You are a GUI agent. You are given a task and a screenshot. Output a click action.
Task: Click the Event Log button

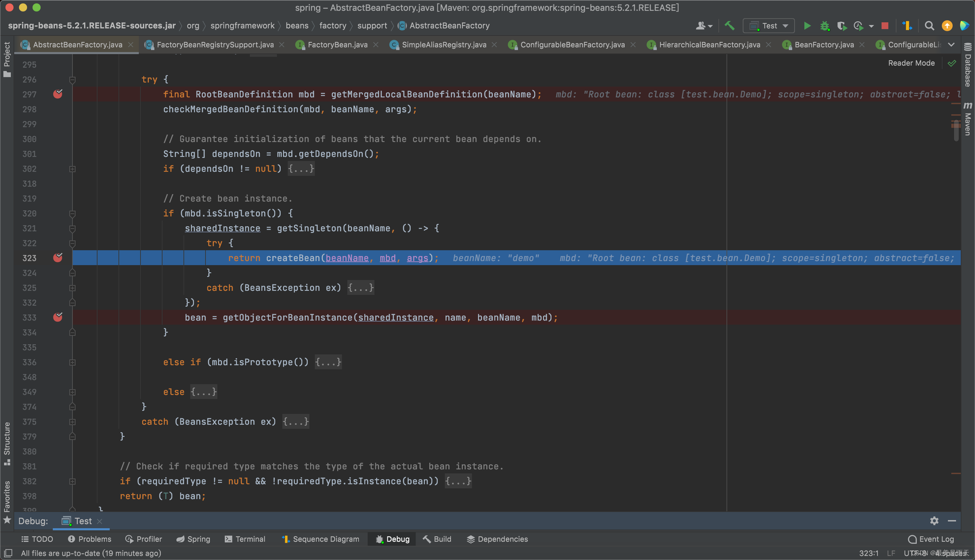point(931,539)
